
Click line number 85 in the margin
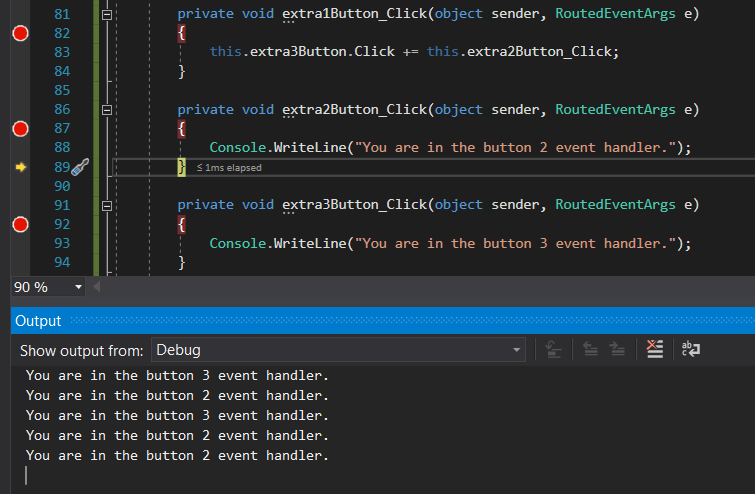(x=62, y=90)
